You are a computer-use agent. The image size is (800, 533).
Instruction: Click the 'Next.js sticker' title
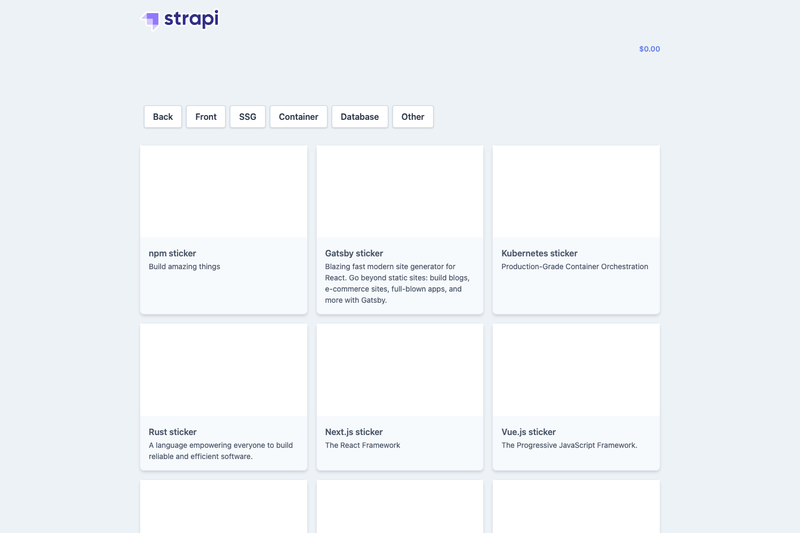click(354, 432)
